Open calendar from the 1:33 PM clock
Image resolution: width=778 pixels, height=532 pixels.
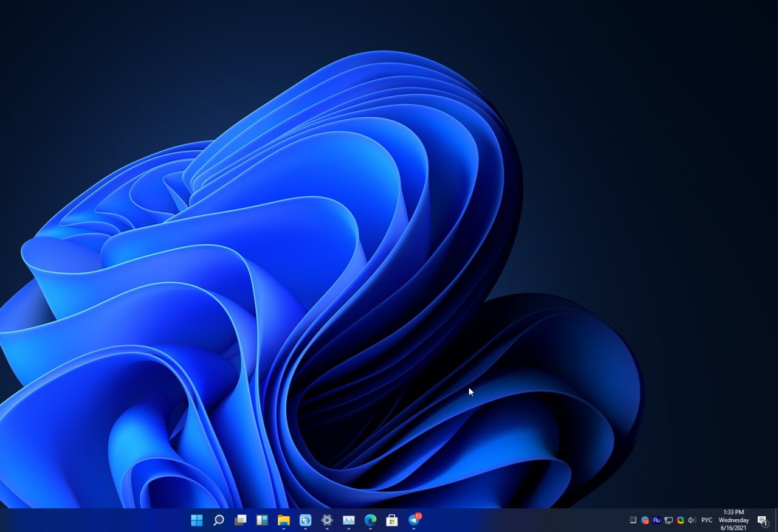(734, 520)
